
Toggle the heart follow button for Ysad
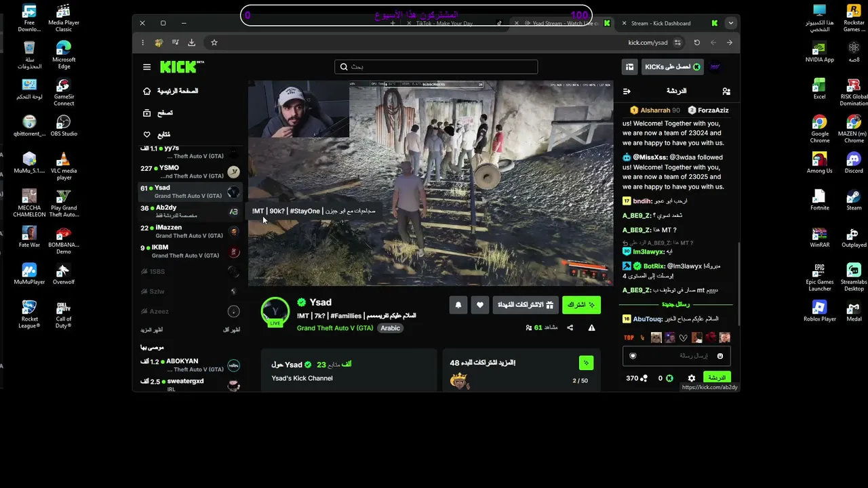[x=480, y=305]
